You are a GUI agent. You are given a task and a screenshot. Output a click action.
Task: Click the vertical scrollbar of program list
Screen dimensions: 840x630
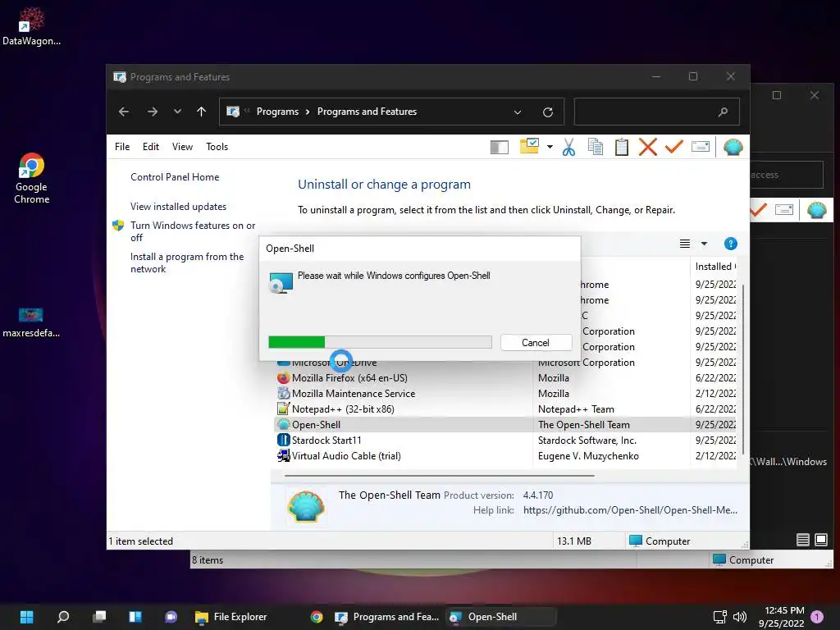(743, 370)
